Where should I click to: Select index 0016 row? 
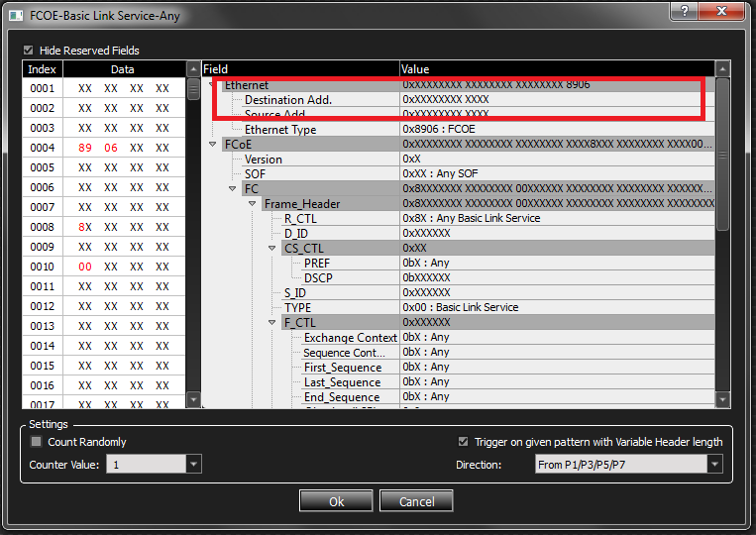tap(104, 385)
